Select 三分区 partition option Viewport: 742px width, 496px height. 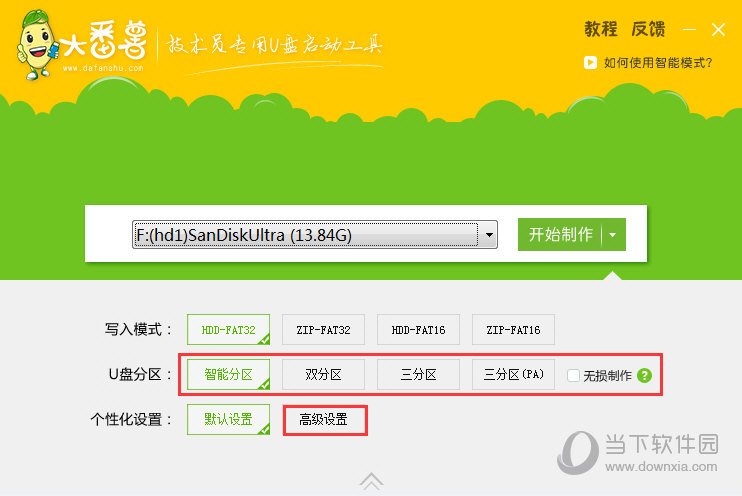418,374
